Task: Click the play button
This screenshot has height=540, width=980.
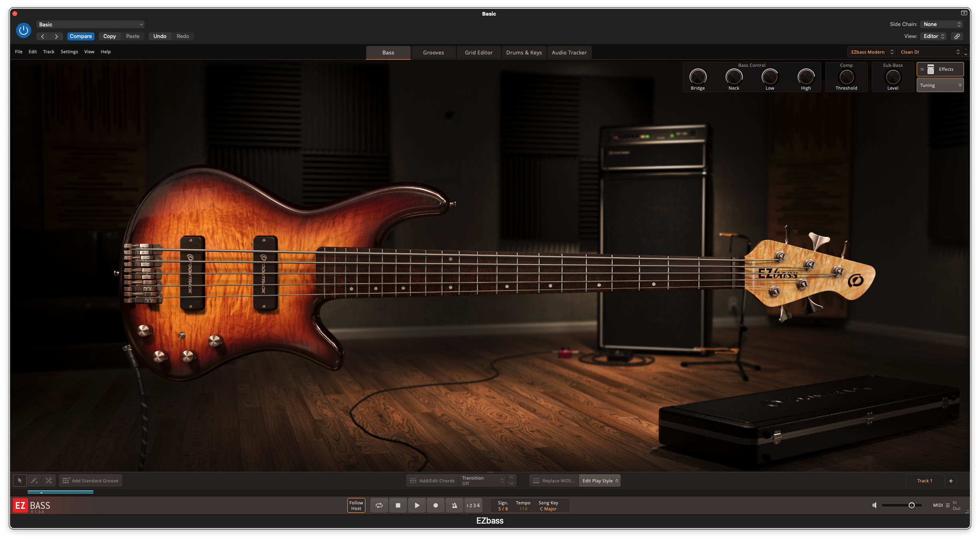Action: click(x=417, y=506)
